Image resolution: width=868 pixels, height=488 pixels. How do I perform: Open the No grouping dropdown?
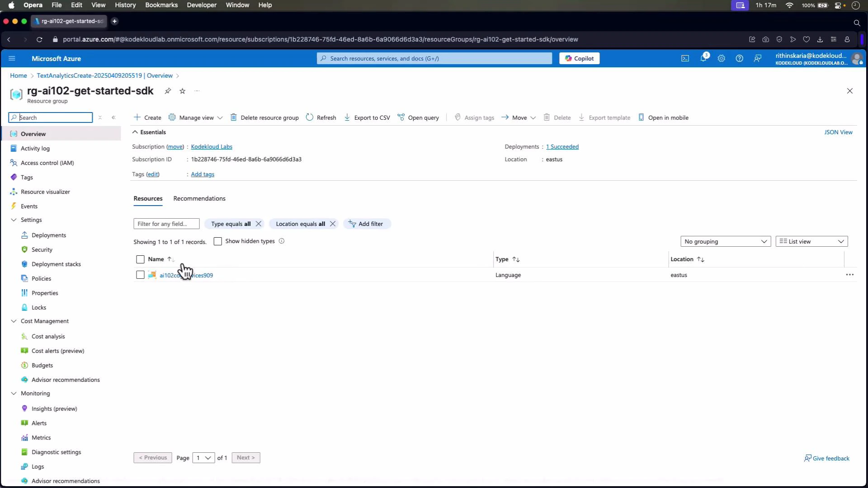(x=726, y=241)
